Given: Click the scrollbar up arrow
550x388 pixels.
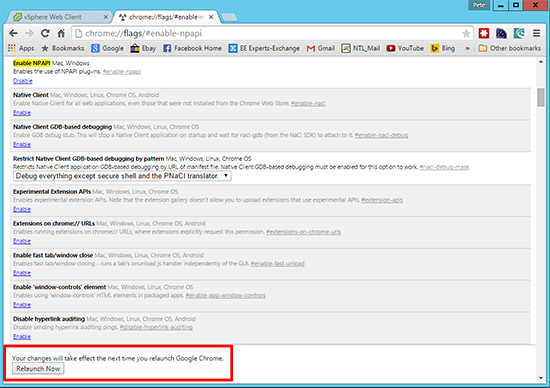Looking at the screenshot, I should pyautogui.click(x=541, y=62).
